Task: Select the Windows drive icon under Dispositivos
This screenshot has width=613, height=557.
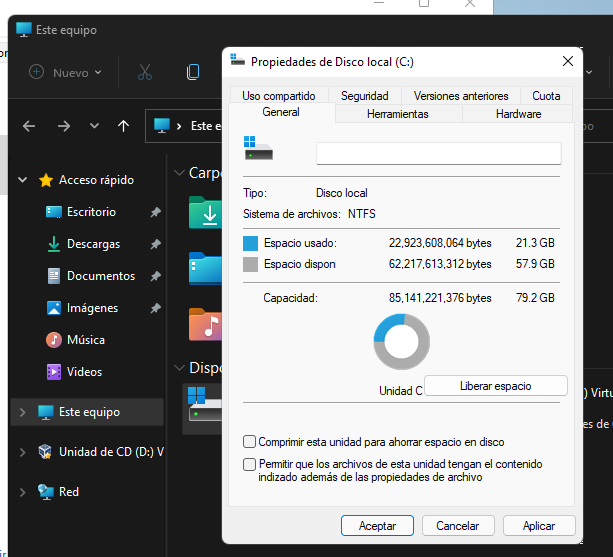Action: pyautogui.click(x=204, y=404)
